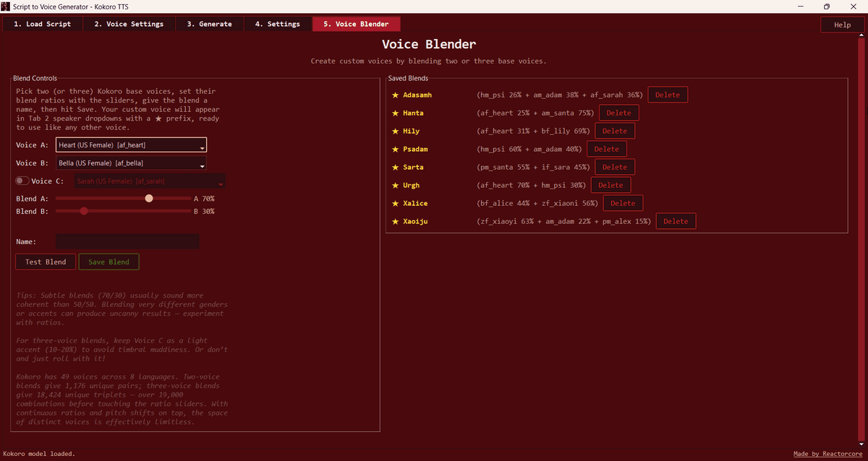Click the '(pm_santa 55% + if_sara 45%)' recipe text
868x461 pixels.
click(533, 167)
